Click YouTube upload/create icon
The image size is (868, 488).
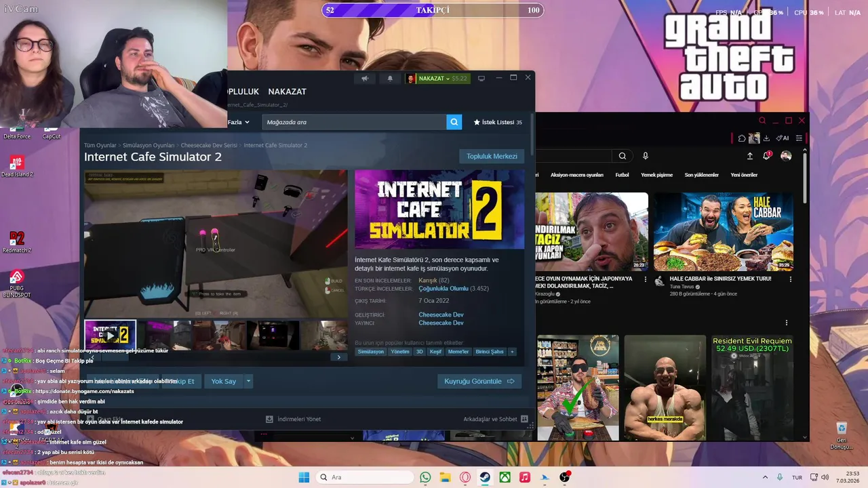(750, 156)
